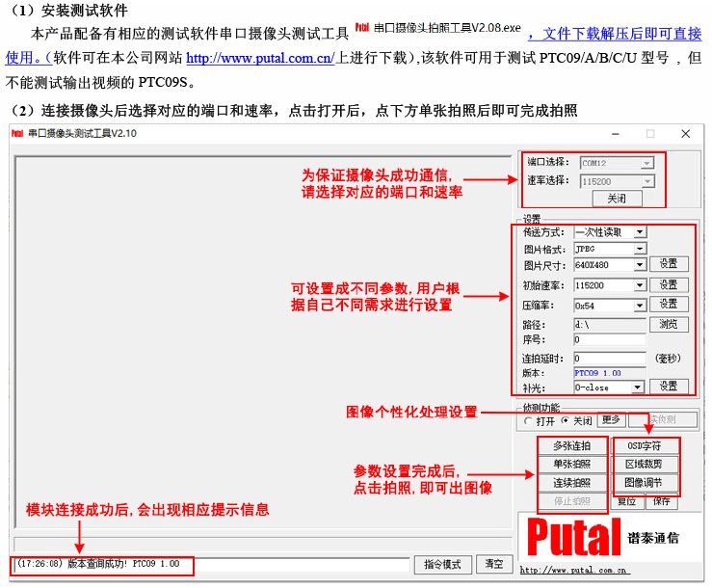Screen dimensions: 712x588
Task: Click the 连拍延时 delay input field
Action: 609,358
